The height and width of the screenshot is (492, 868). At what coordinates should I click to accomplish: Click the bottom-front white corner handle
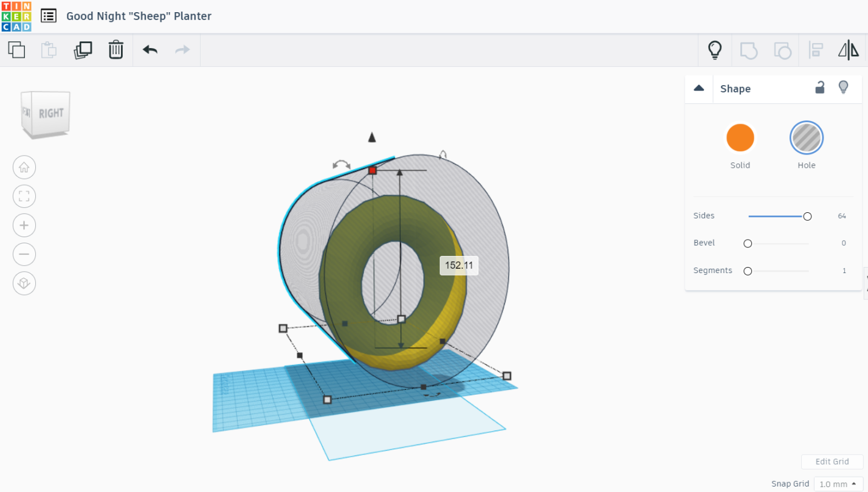327,400
